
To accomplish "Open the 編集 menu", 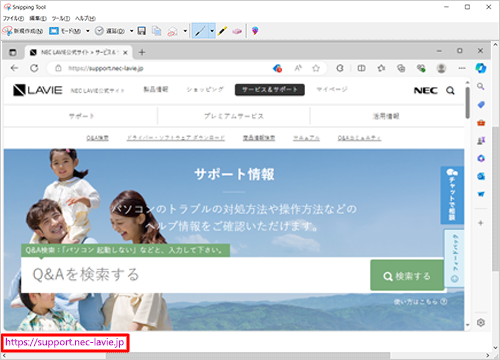I will [x=38, y=19].
